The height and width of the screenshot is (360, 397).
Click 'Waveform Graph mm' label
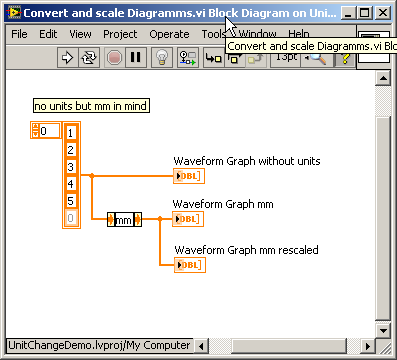click(x=223, y=204)
